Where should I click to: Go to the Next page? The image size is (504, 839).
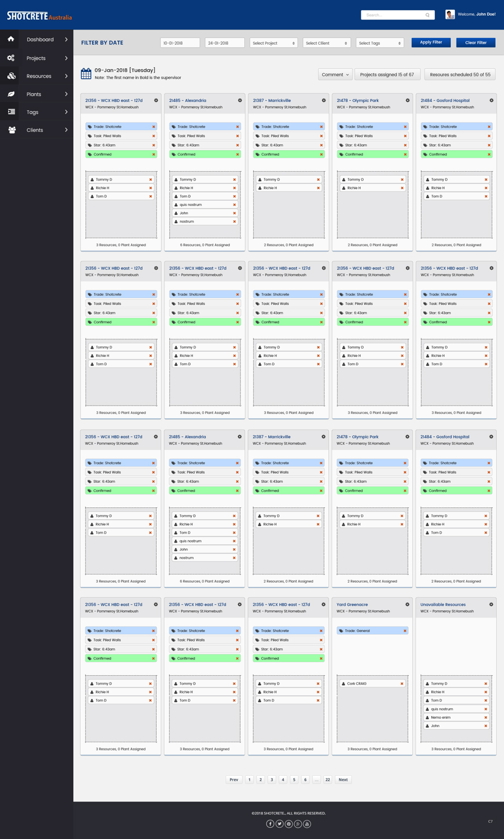coord(343,780)
